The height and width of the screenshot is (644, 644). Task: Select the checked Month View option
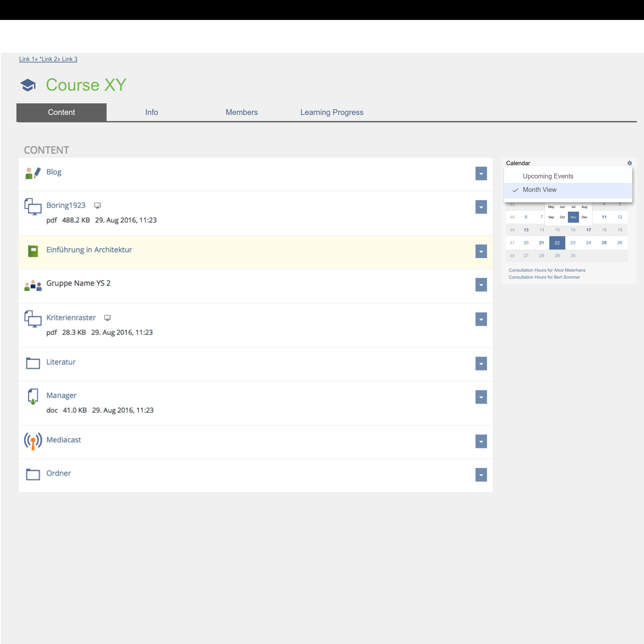click(x=539, y=190)
